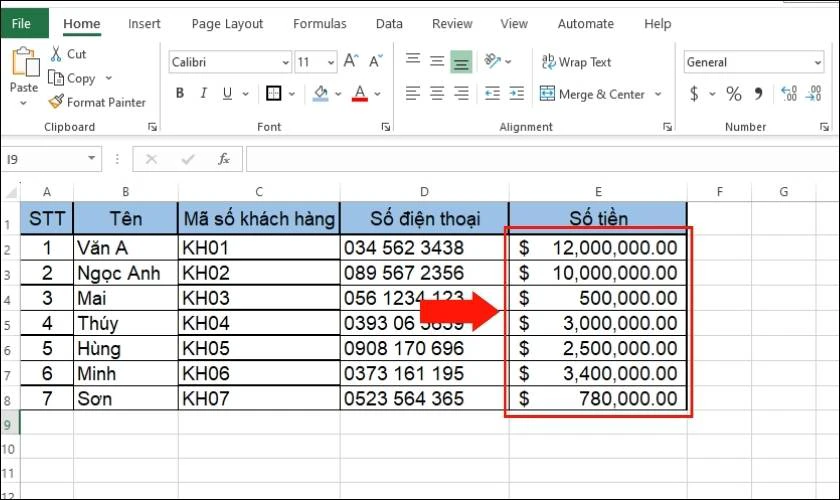Apply Comma Style format
Screen dimensions: 840x500
pyautogui.click(x=759, y=94)
